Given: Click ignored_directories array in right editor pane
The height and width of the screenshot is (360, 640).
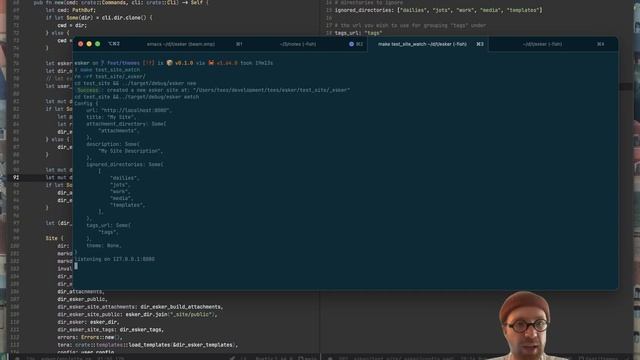Looking at the screenshot, I should click(438, 10).
